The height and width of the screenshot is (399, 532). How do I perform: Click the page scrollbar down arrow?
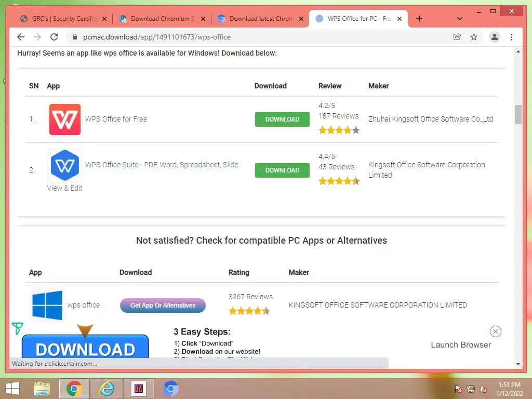click(x=518, y=364)
